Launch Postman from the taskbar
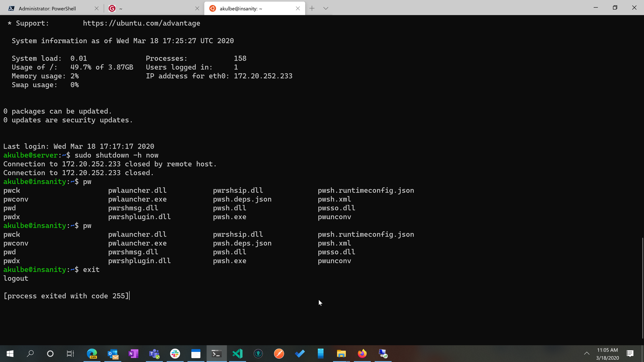Image resolution: width=644 pixels, height=362 pixels. click(279, 354)
